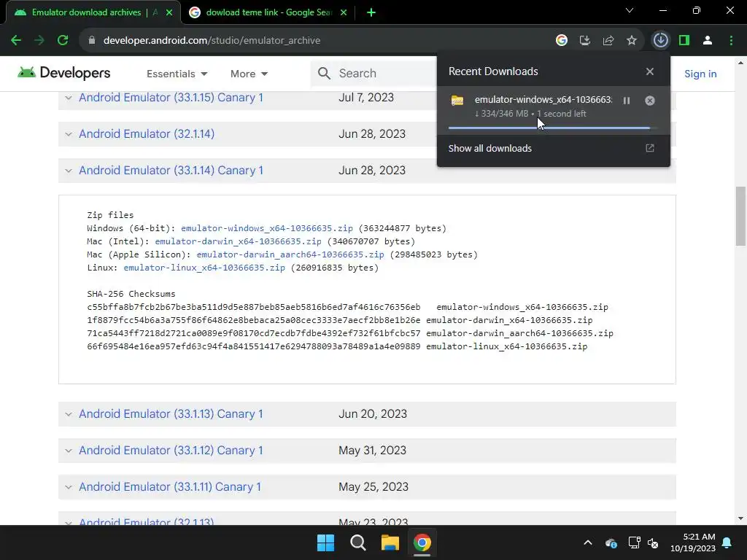747x560 pixels.
Task: Share this page via share icon
Action: point(608,41)
